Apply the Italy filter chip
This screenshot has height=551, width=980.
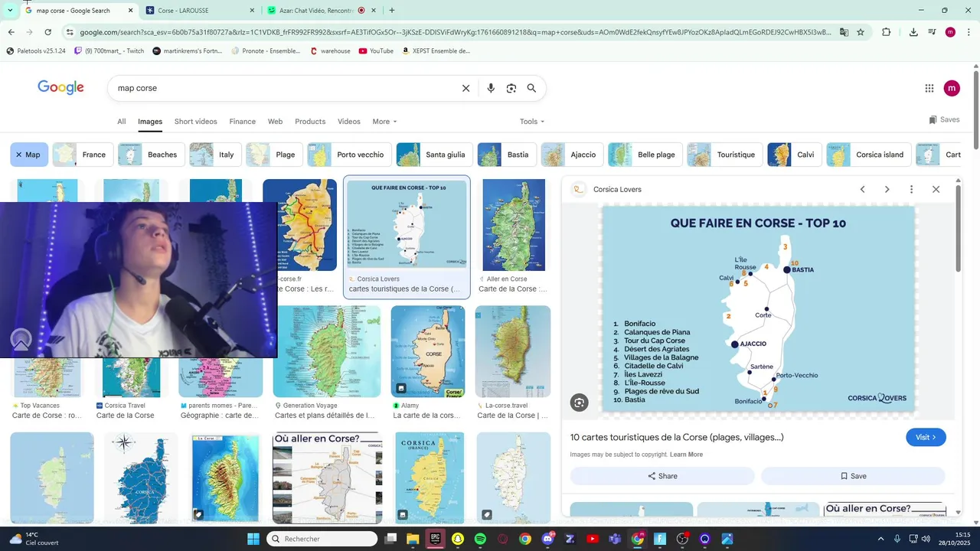215,155
